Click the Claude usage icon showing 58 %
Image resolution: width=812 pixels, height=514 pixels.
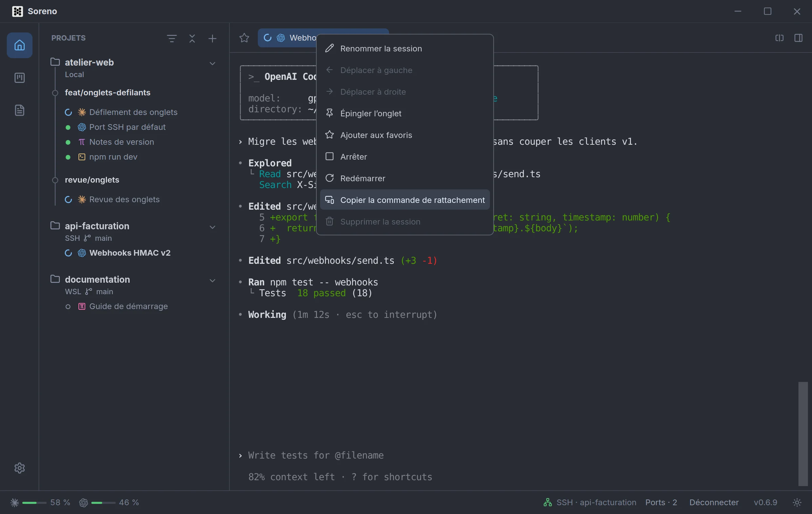(15, 503)
